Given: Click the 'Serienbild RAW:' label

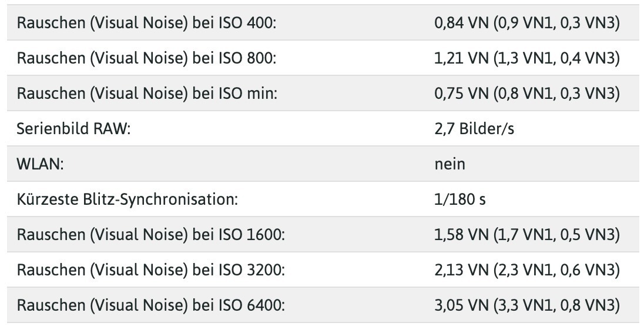Looking at the screenshot, I should [73, 129].
